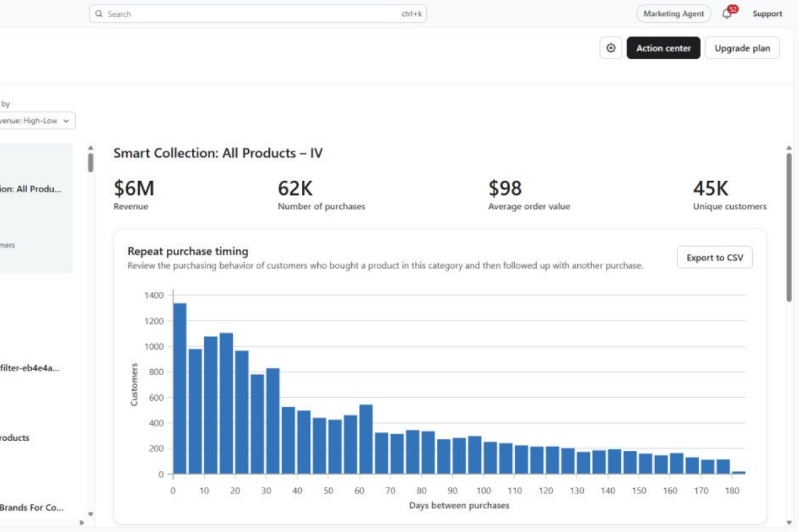Click the Upgrade plan button

[x=742, y=48]
